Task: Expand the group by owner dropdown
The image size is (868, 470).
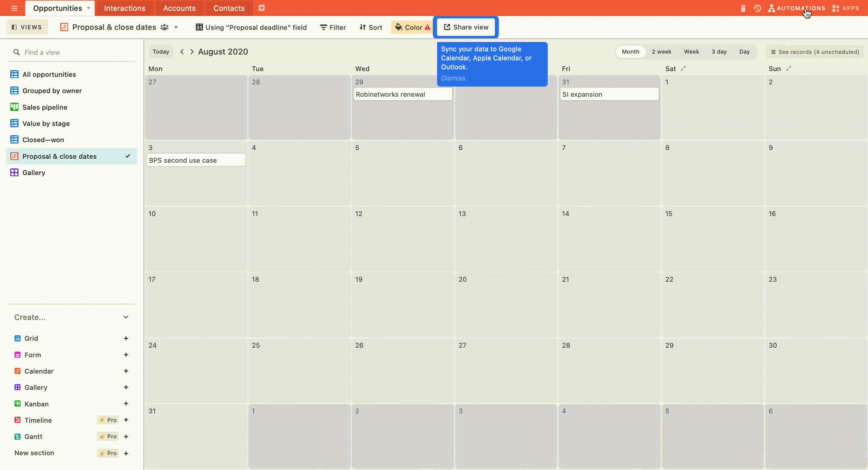Action: tap(52, 90)
